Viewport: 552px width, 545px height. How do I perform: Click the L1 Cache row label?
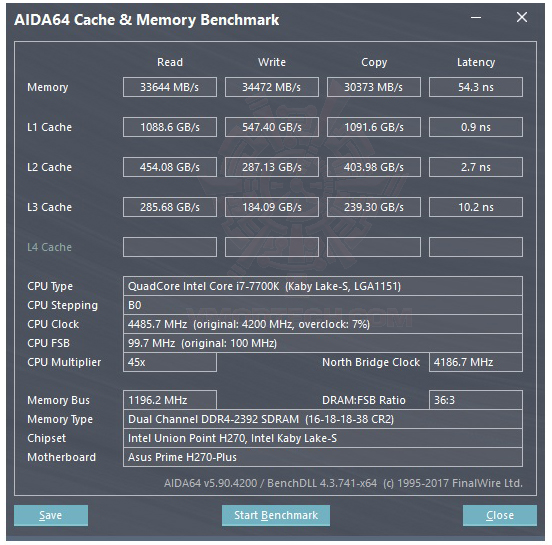(49, 127)
